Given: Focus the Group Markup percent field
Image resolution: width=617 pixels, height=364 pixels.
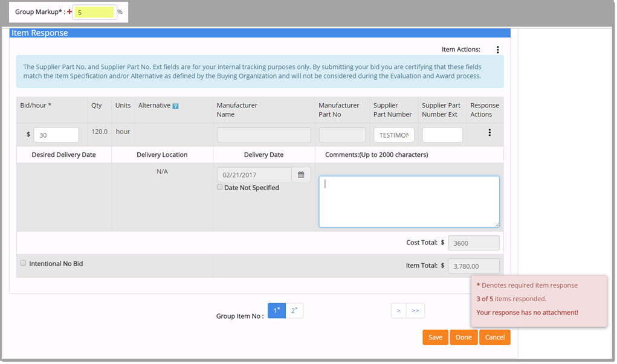Looking at the screenshot, I should (x=94, y=12).
